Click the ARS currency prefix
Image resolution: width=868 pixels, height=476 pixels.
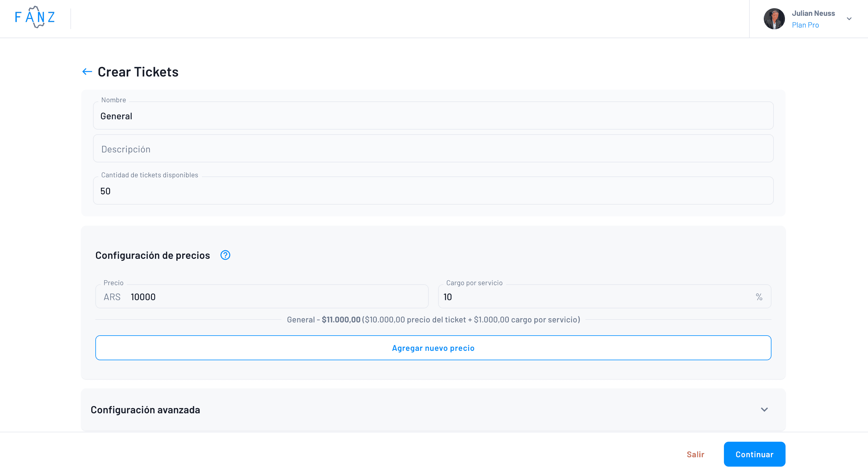coord(112,297)
